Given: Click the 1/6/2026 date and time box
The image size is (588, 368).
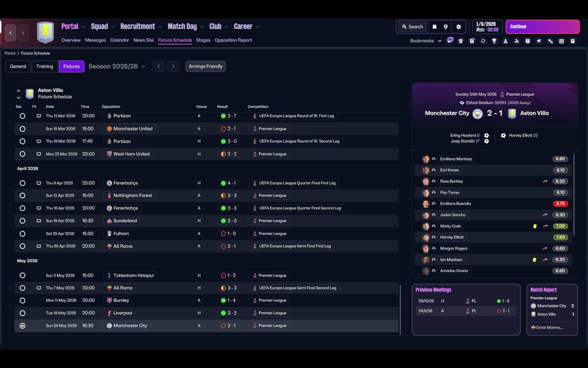Looking at the screenshot, I should (x=487, y=27).
